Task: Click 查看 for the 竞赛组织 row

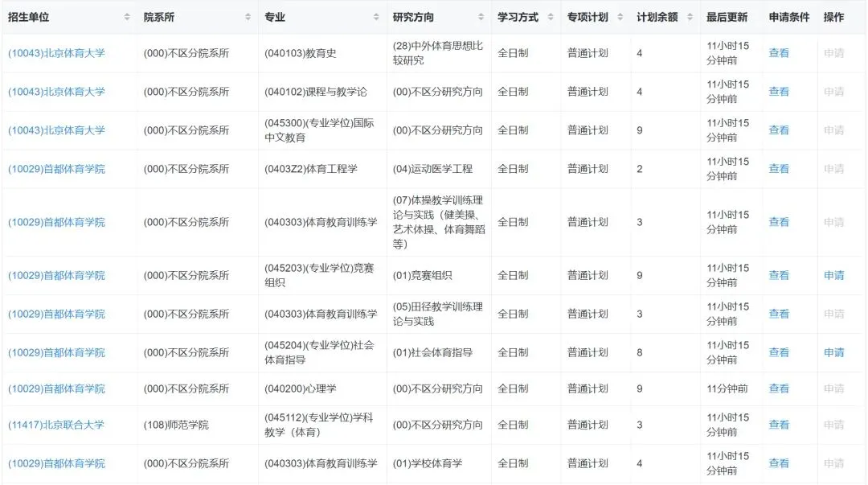Action: (779, 275)
